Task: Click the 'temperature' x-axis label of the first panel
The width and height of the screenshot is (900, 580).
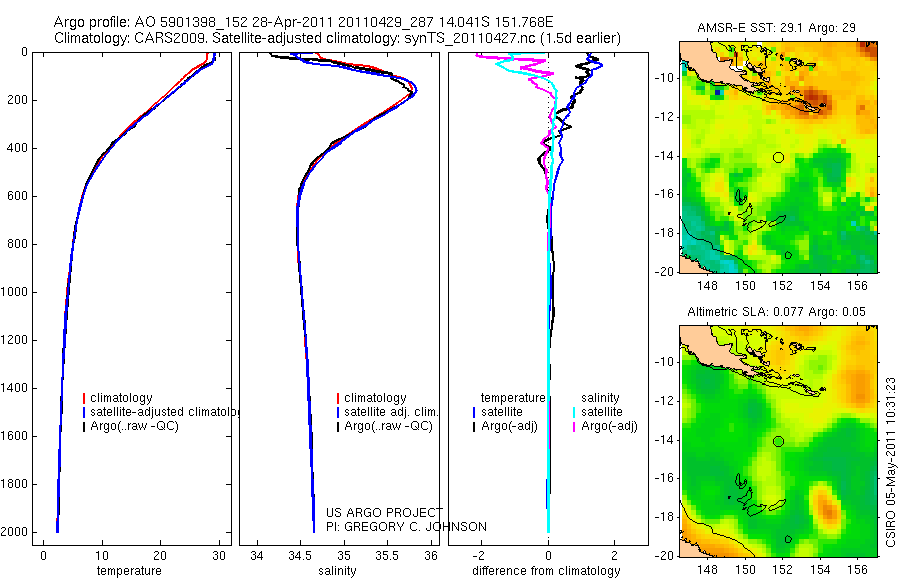Action: coord(129,571)
